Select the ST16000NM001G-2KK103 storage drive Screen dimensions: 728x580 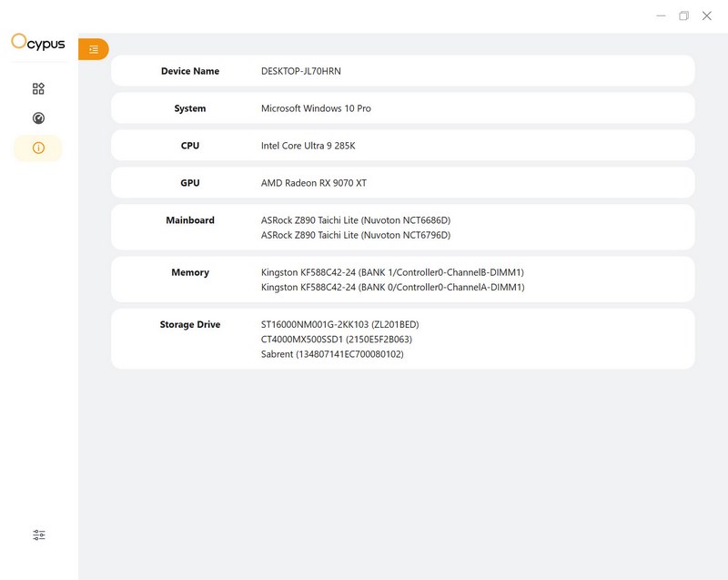click(339, 324)
